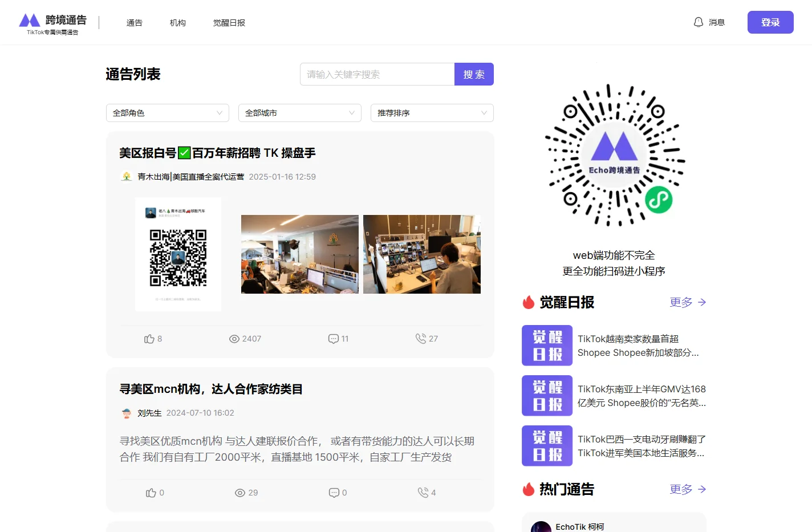The height and width of the screenshot is (532, 812).
Task: Click the post description starting 寻找美区优质mcn机构
Action: [x=297, y=449]
